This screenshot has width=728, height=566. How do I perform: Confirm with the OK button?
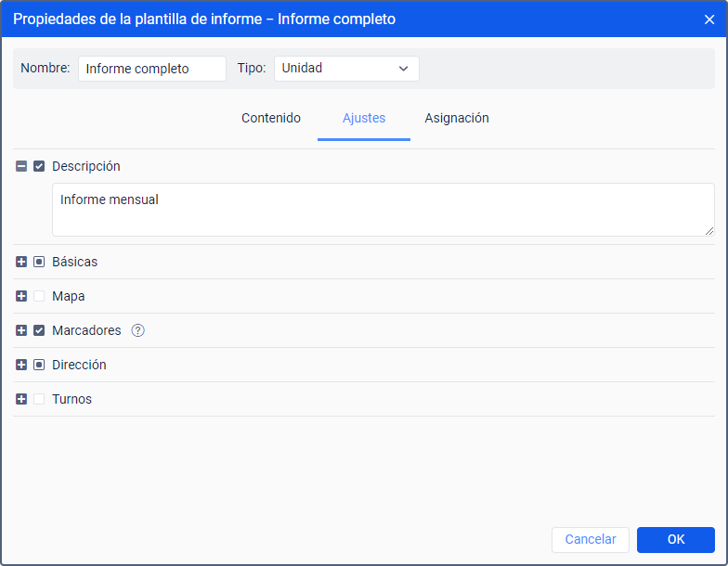tap(676, 540)
